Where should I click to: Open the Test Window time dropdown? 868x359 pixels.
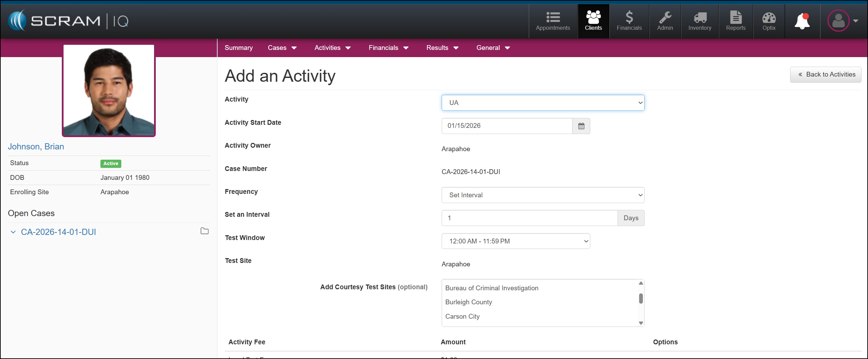(x=515, y=241)
